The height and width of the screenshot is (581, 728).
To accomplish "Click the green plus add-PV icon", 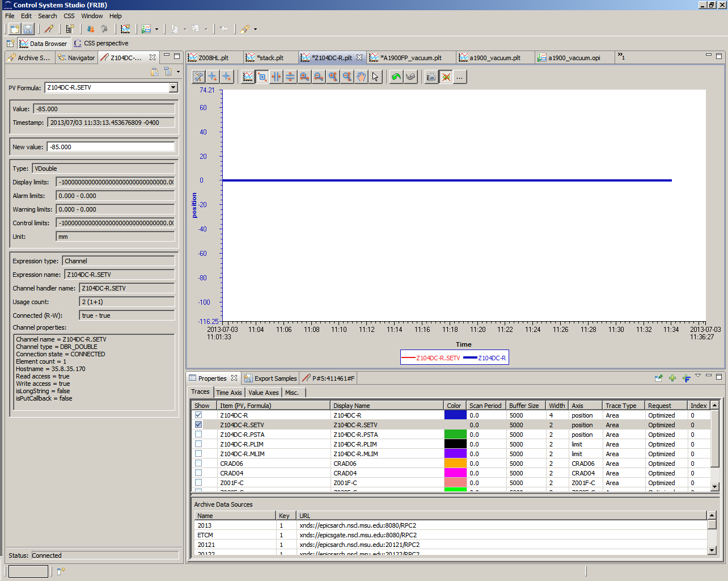I will pyautogui.click(x=672, y=378).
